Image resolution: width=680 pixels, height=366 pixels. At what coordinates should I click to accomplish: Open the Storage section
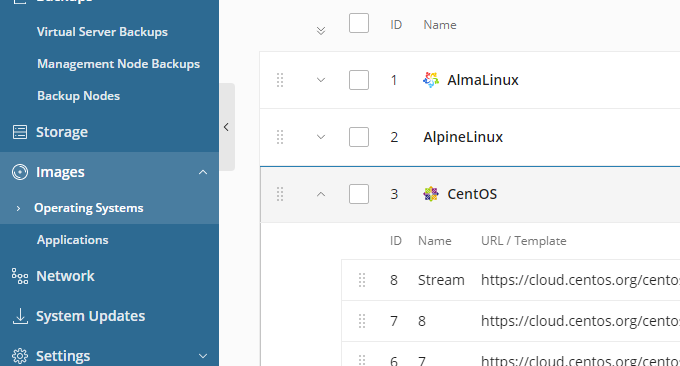pyautogui.click(x=62, y=132)
